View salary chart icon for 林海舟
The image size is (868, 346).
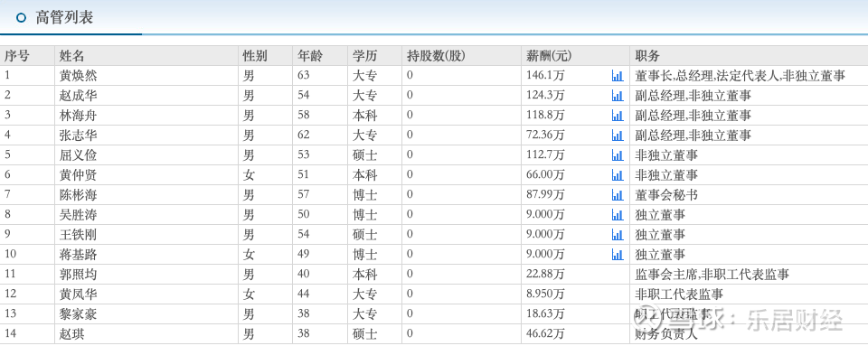(x=618, y=116)
